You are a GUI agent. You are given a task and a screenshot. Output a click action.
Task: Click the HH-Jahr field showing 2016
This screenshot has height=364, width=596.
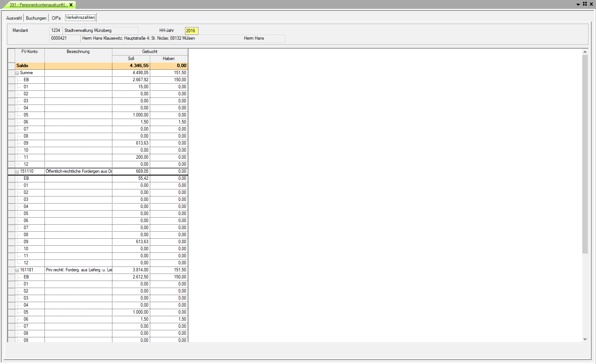(191, 31)
